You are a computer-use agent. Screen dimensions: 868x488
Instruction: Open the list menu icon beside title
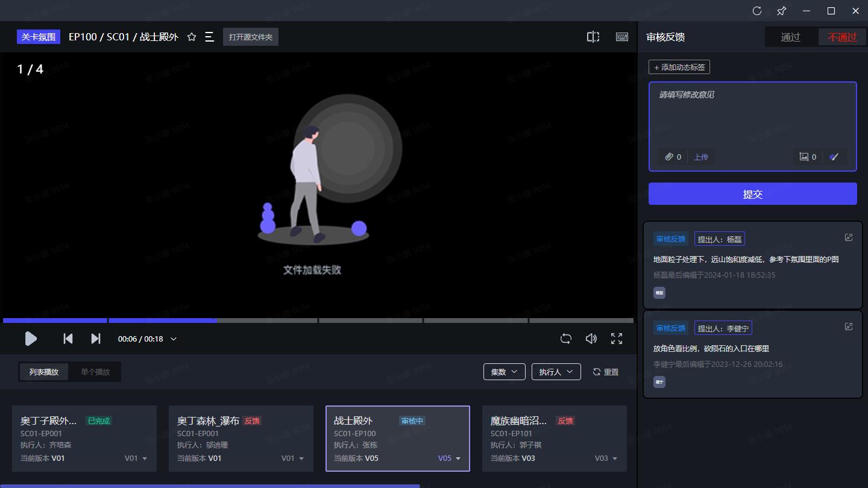pos(209,37)
